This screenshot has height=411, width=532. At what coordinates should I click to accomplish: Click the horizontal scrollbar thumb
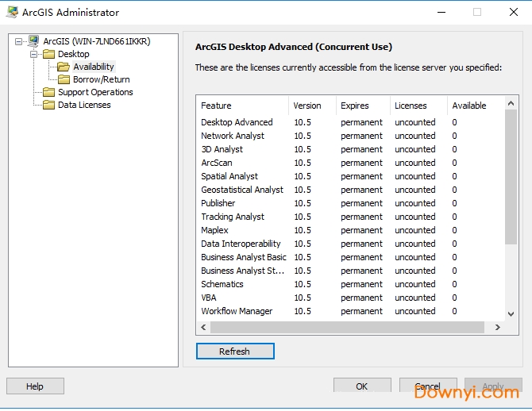pos(347,327)
